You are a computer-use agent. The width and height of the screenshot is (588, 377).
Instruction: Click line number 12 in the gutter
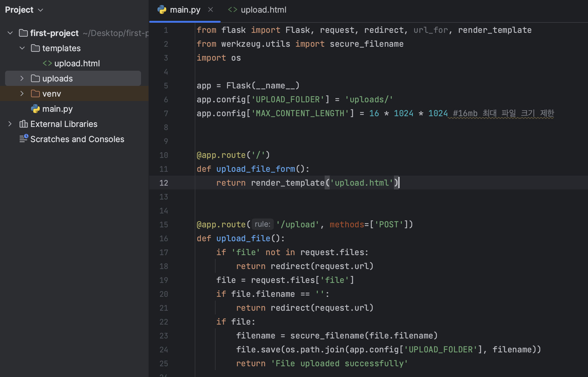[x=164, y=183]
